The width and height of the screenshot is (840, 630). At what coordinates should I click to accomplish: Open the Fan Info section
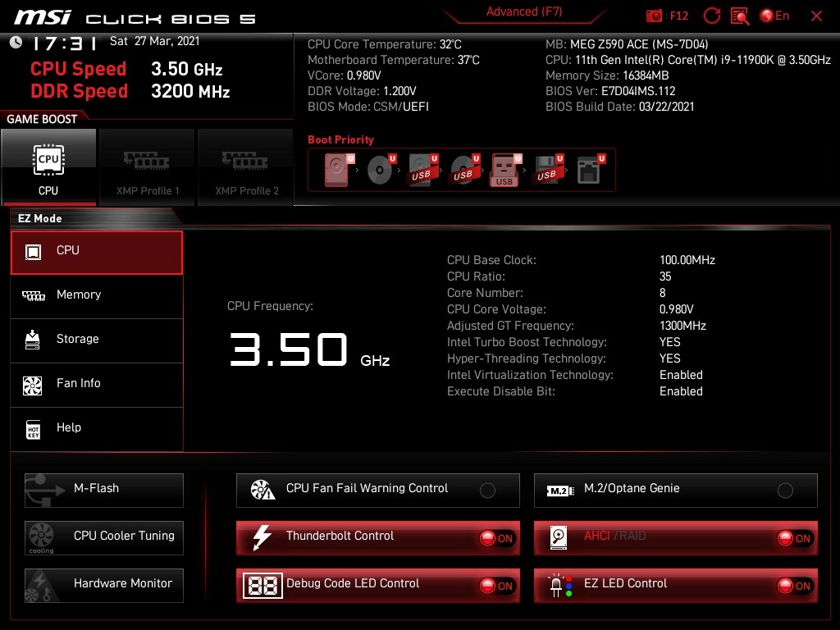pos(97,386)
